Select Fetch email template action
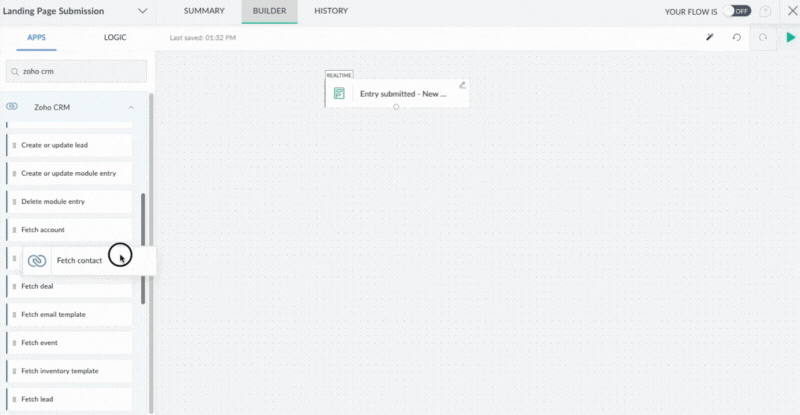 (69, 314)
